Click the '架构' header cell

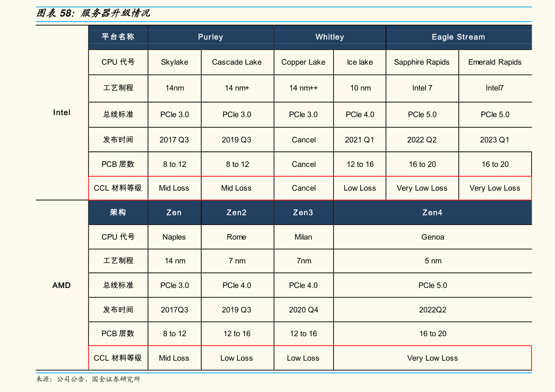pyautogui.click(x=118, y=213)
